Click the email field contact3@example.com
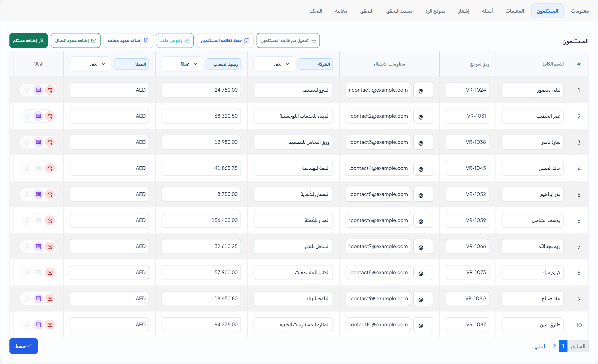This screenshot has height=364, width=598. point(378,142)
